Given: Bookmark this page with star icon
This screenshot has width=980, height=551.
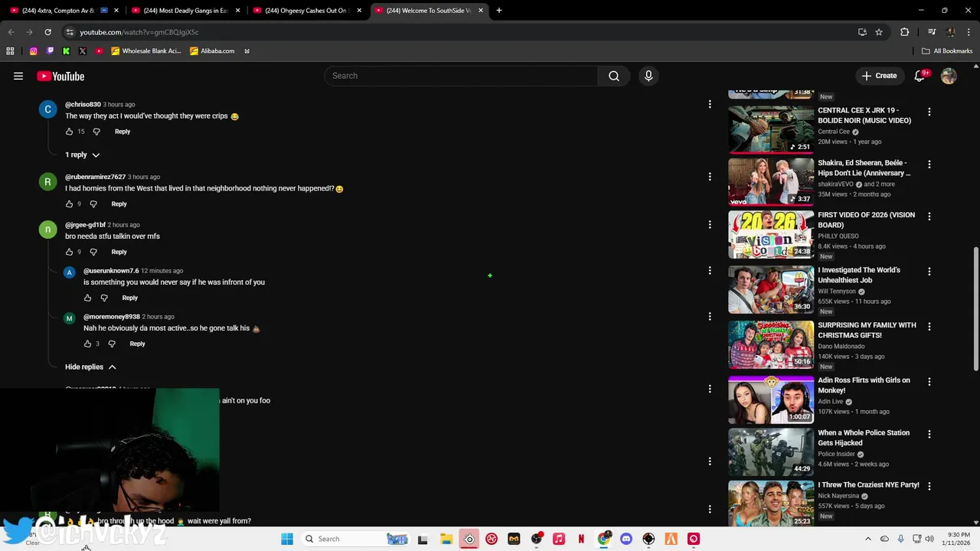Looking at the screenshot, I should (879, 32).
